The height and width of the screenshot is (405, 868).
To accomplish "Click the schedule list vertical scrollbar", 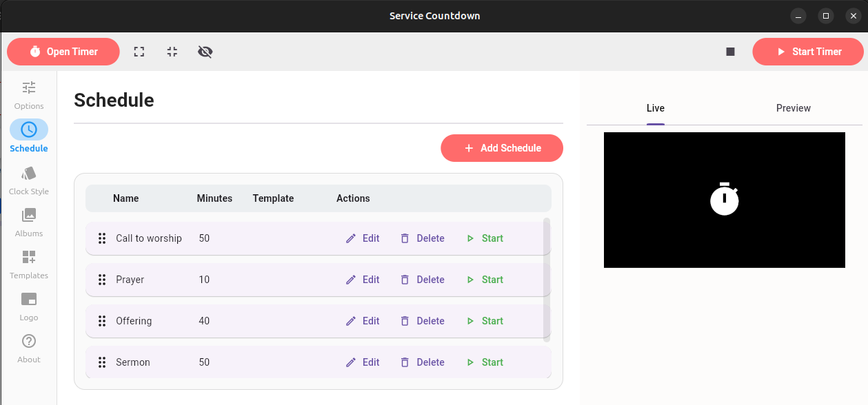I will point(547,279).
